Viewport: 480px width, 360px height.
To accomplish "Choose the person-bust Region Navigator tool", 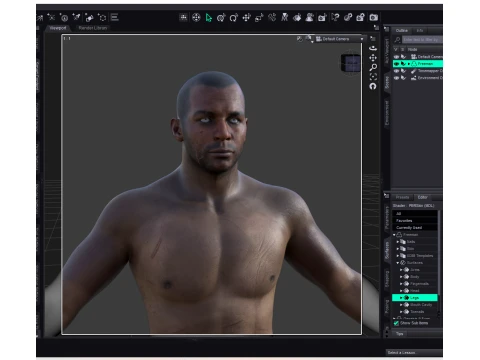I will (310, 18).
